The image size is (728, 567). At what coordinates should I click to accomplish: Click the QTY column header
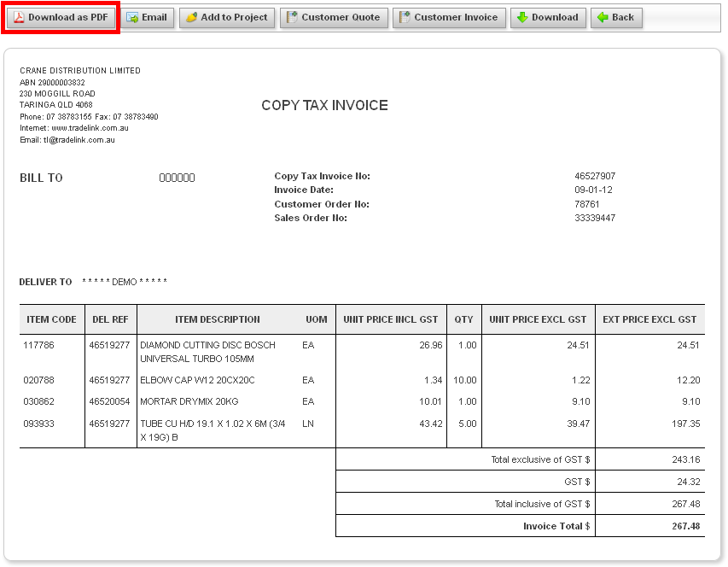point(463,319)
